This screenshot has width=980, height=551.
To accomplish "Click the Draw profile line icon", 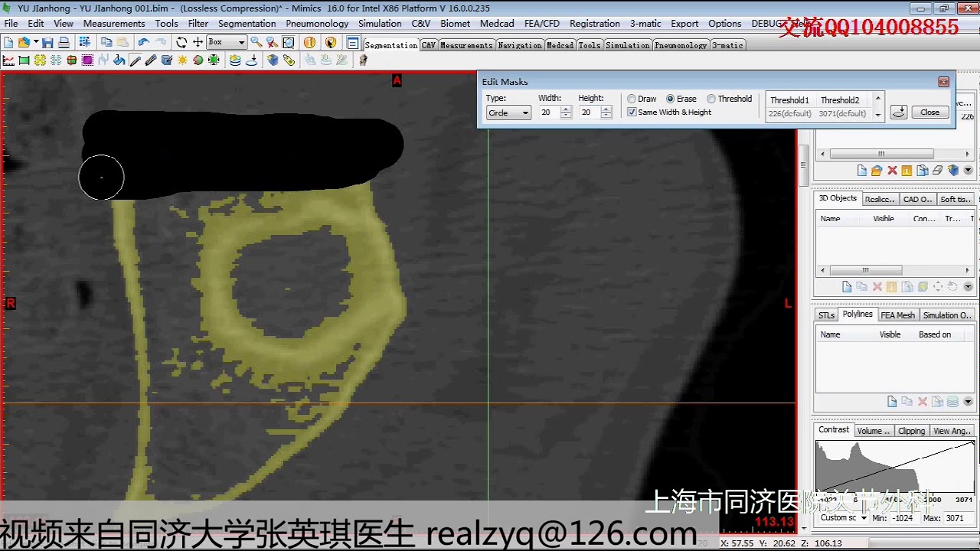I will pos(8,60).
